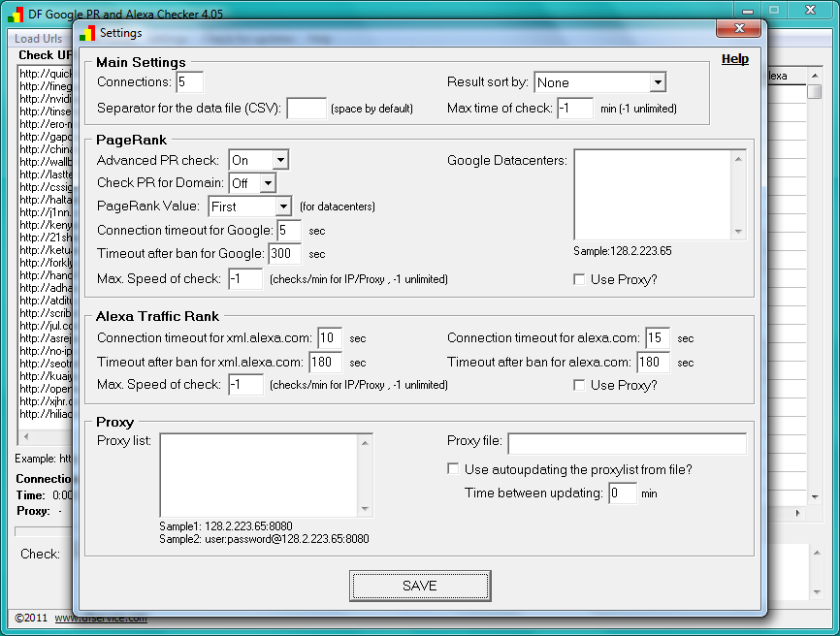Click the Alexa Max. Speed of check field
The width and height of the screenshot is (840, 636).
point(246,384)
